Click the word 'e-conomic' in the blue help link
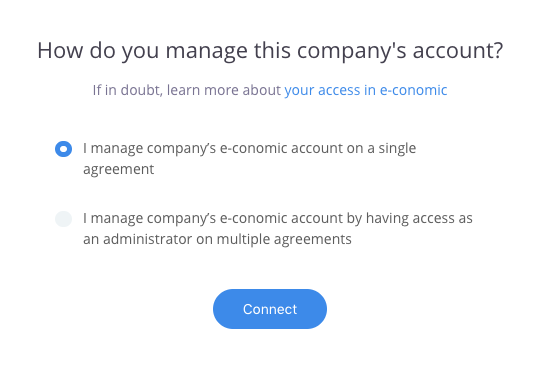542x366 pixels. (413, 90)
